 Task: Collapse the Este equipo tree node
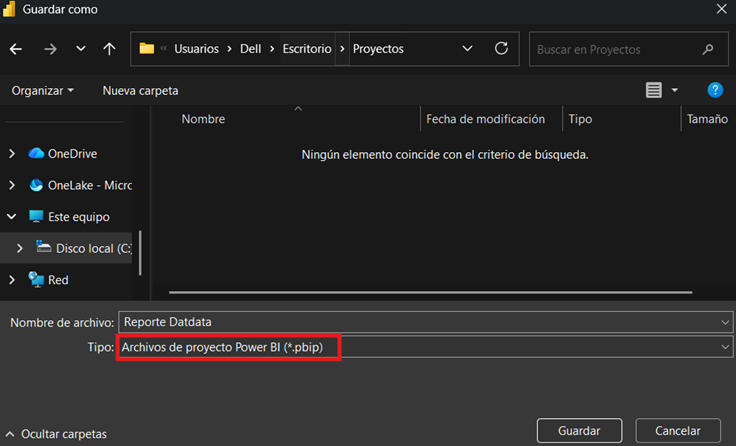pos(12,217)
